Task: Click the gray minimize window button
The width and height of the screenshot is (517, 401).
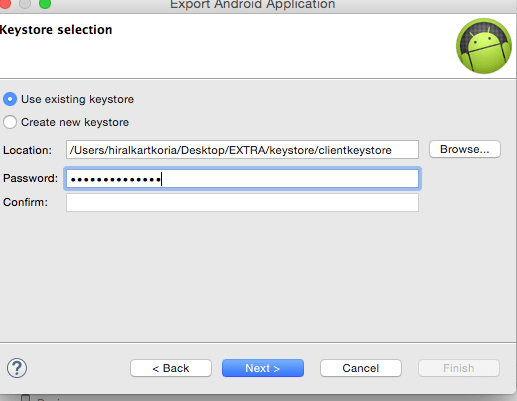Action: (25, 3)
